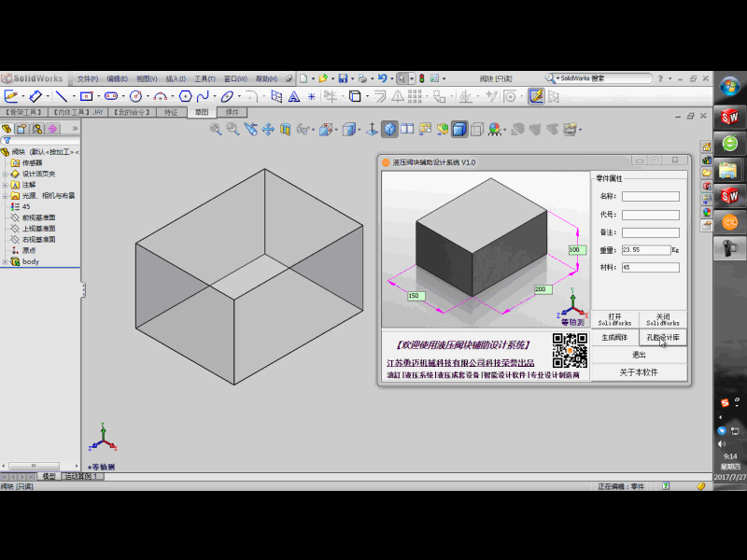Select the Ellipse sketch tool

pos(227,96)
